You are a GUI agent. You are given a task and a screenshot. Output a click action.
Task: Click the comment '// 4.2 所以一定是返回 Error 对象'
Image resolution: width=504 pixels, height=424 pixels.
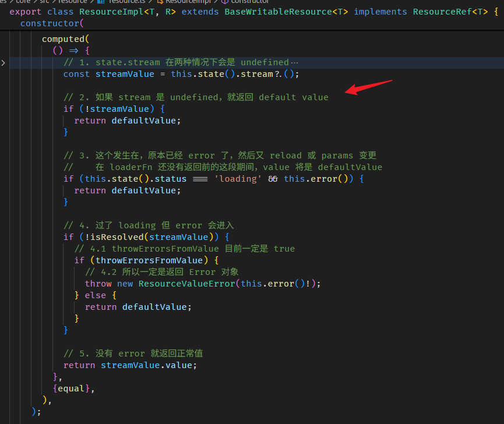pyautogui.click(x=161, y=272)
